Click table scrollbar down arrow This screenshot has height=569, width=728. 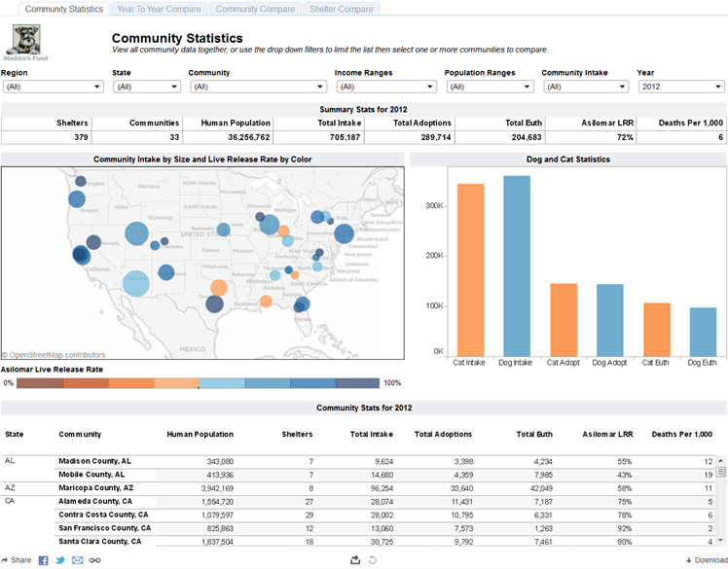tap(720, 540)
